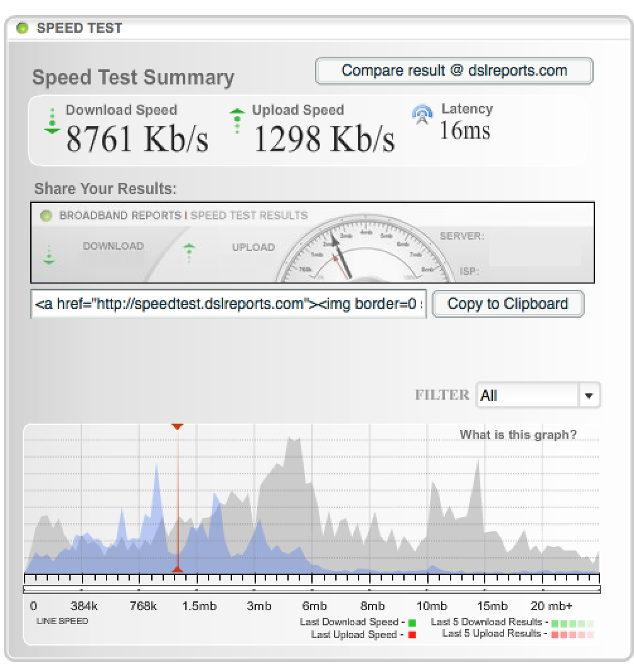The width and height of the screenshot is (634, 672).
Task: Click the green download arrow icon
Action: pos(52,121)
